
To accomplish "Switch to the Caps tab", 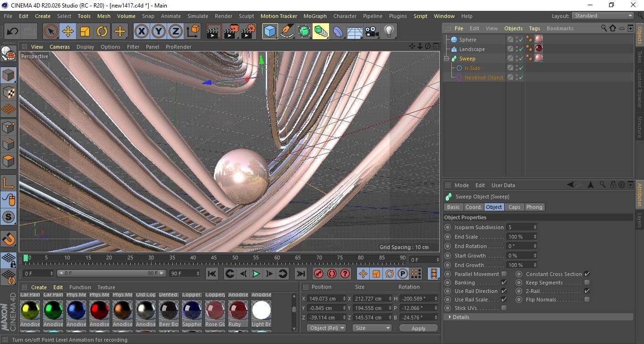I will (x=514, y=207).
